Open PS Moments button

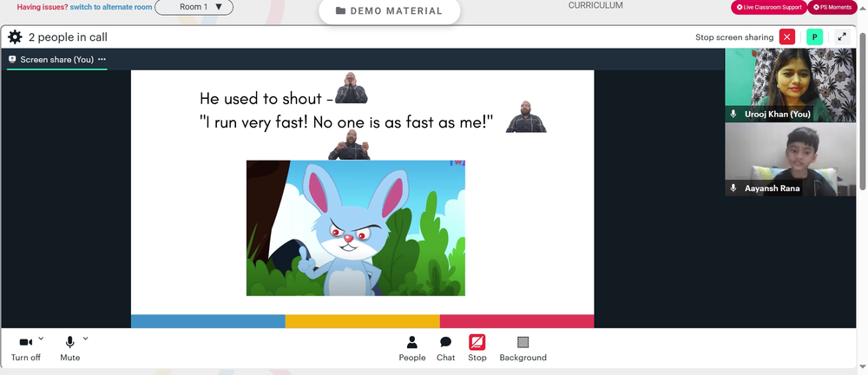coord(832,7)
